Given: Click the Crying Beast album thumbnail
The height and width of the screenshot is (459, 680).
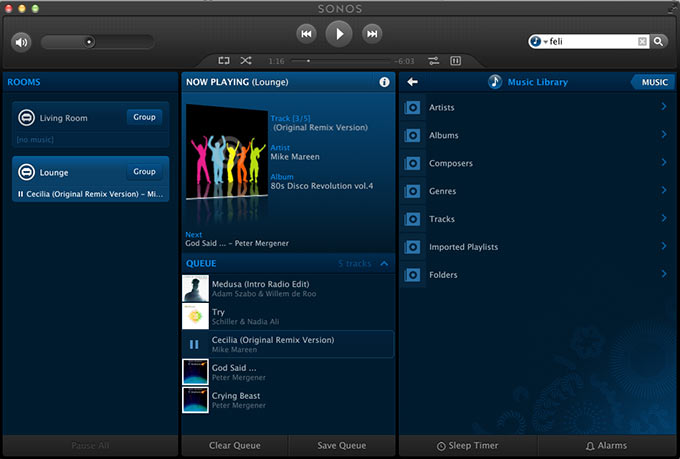Looking at the screenshot, I should [195, 400].
